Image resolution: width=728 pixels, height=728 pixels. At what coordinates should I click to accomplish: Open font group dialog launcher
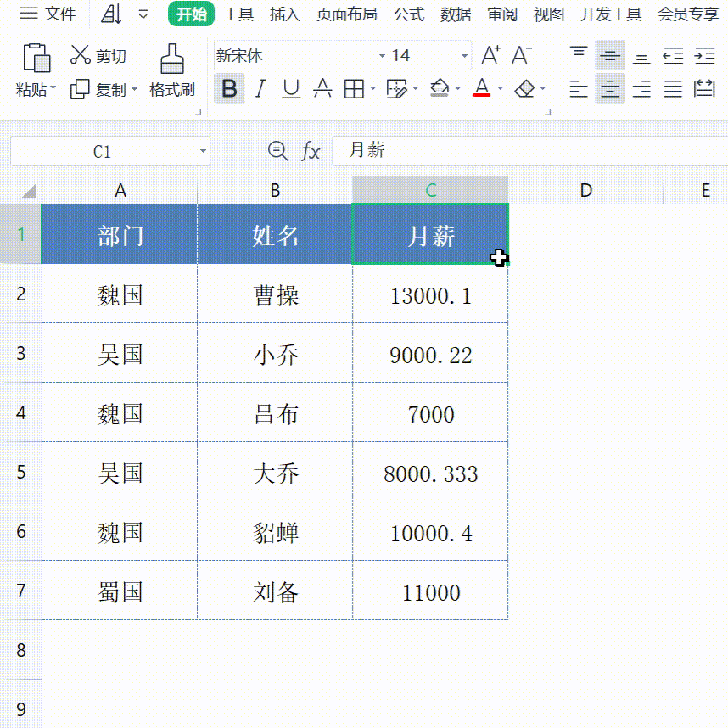pos(547,112)
